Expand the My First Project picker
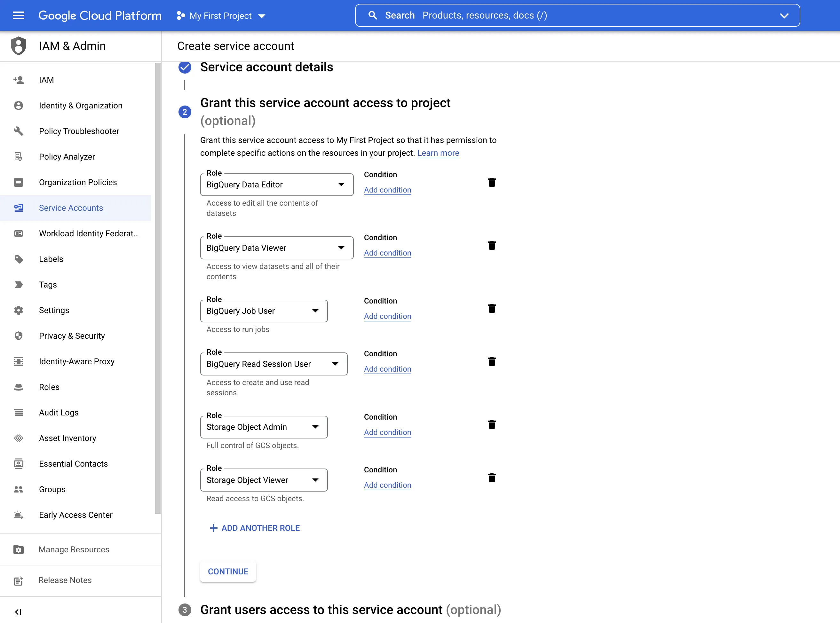This screenshot has width=840, height=623. pyautogui.click(x=261, y=16)
